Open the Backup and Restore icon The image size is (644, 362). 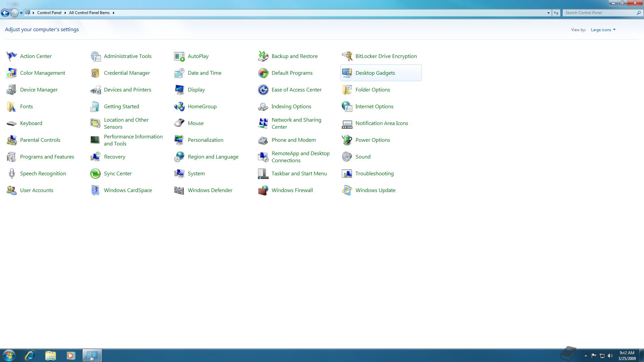coord(263,56)
